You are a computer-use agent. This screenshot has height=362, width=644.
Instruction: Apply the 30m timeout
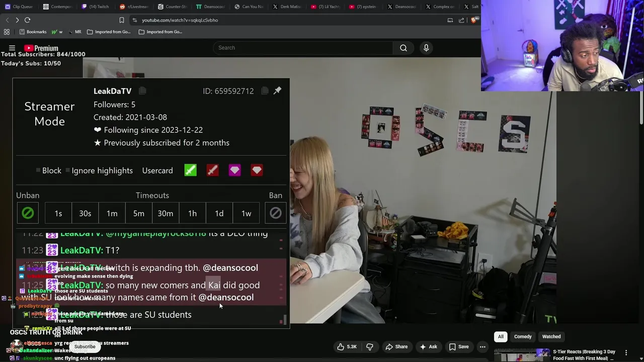click(x=166, y=213)
